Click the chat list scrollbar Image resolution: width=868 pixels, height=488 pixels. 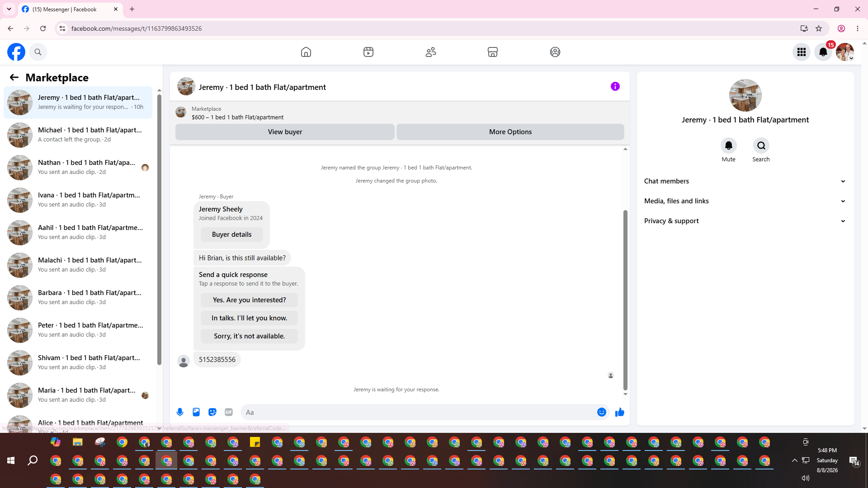point(159,230)
